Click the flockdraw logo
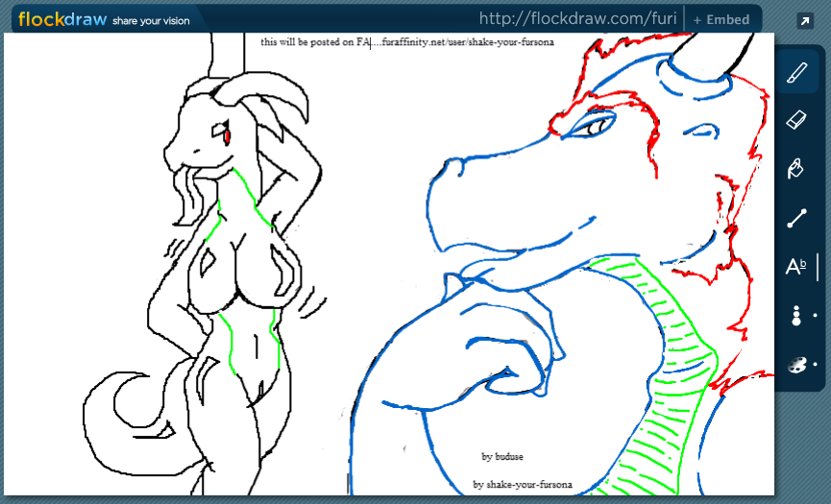 [62, 20]
